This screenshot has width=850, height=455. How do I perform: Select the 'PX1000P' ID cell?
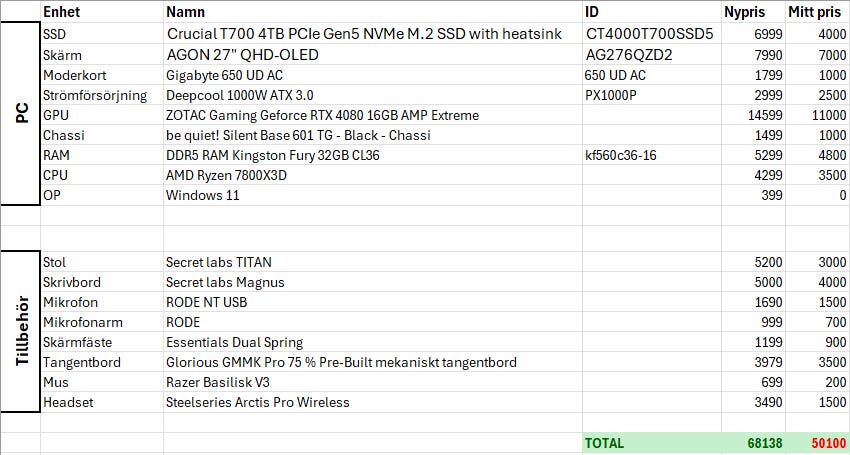(x=652, y=95)
